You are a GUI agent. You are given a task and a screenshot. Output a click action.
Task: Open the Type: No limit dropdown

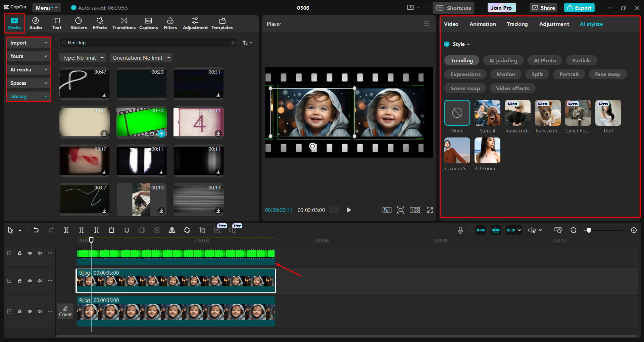(x=82, y=58)
